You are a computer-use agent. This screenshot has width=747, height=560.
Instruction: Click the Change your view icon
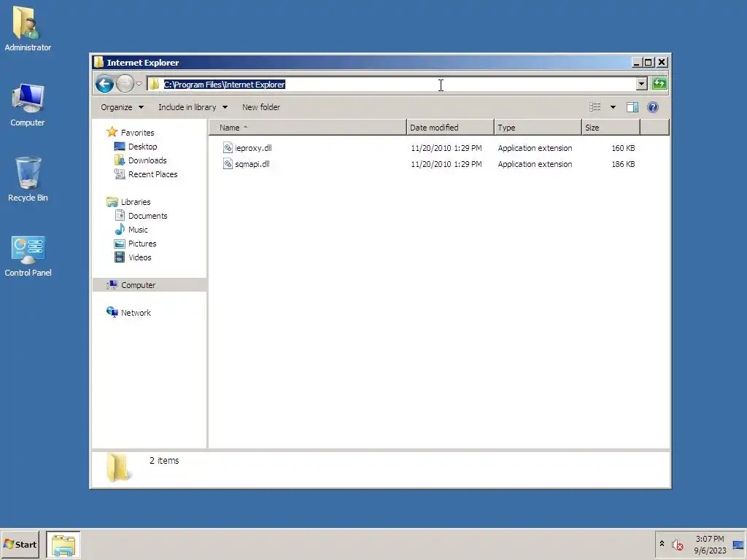point(595,107)
